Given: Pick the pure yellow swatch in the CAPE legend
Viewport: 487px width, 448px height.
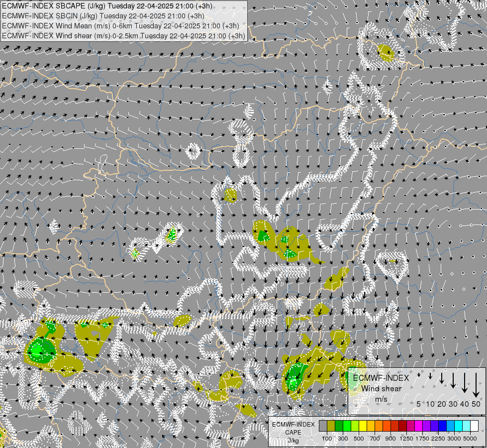Looking at the screenshot, I should pyautogui.click(x=363, y=426).
